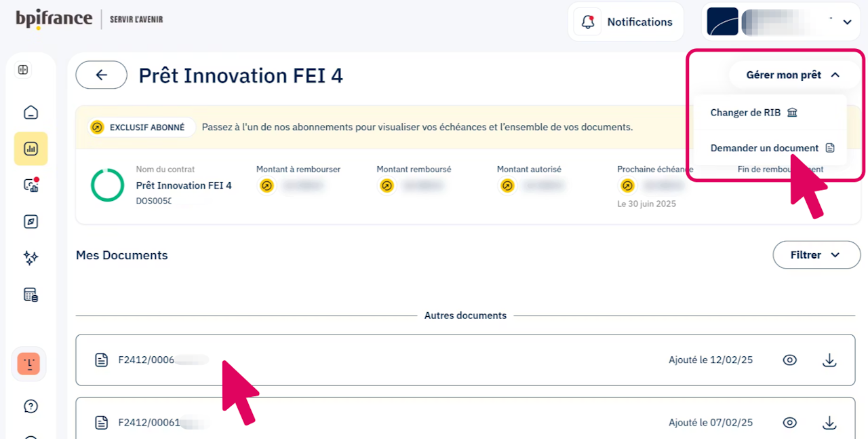Choose Demander un document menu entry
The height and width of the screenshot is (439, 868).
[772, 148]
